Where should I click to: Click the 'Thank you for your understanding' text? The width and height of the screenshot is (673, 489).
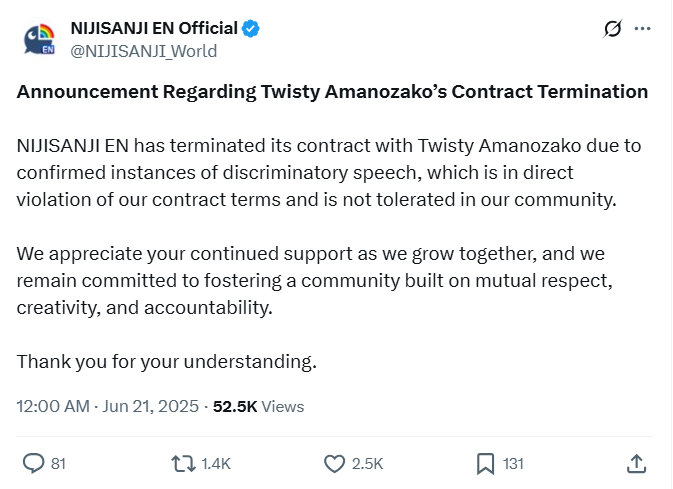click(167, 361)
